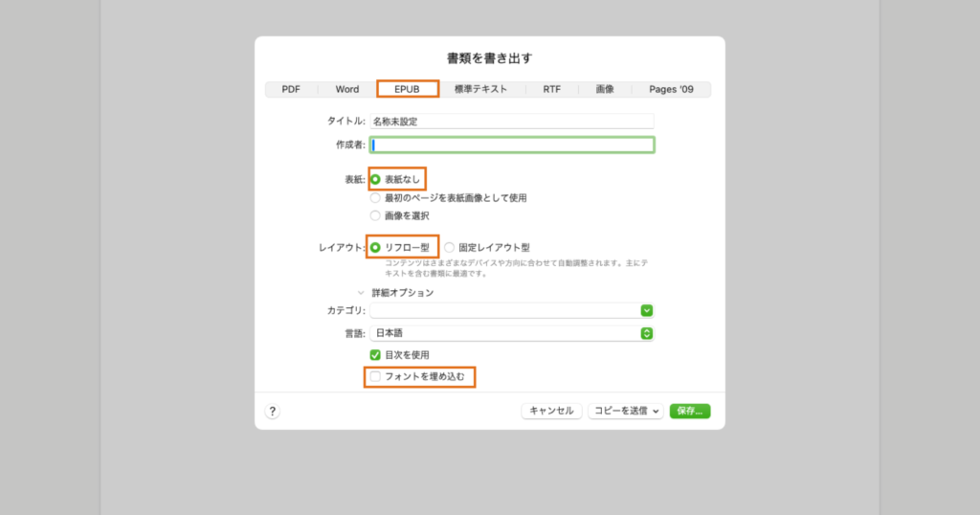
Task: Click the キャンセル button
Action: [551, 411]
